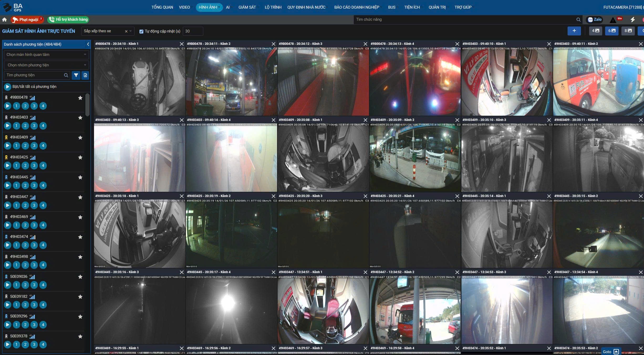644x355 pixels.
Task: Toggle favorite star for vehicle 49B00478
Action: (80, 98)
